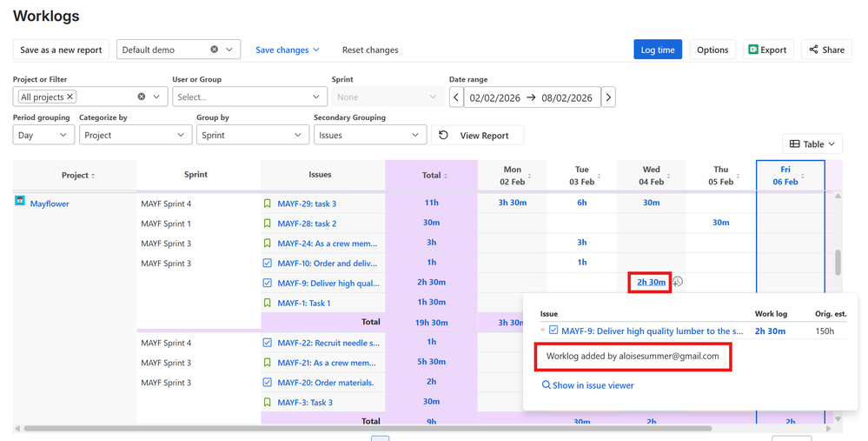
Task: Click the story icon of MAYF-29
Action: [268, 204]
